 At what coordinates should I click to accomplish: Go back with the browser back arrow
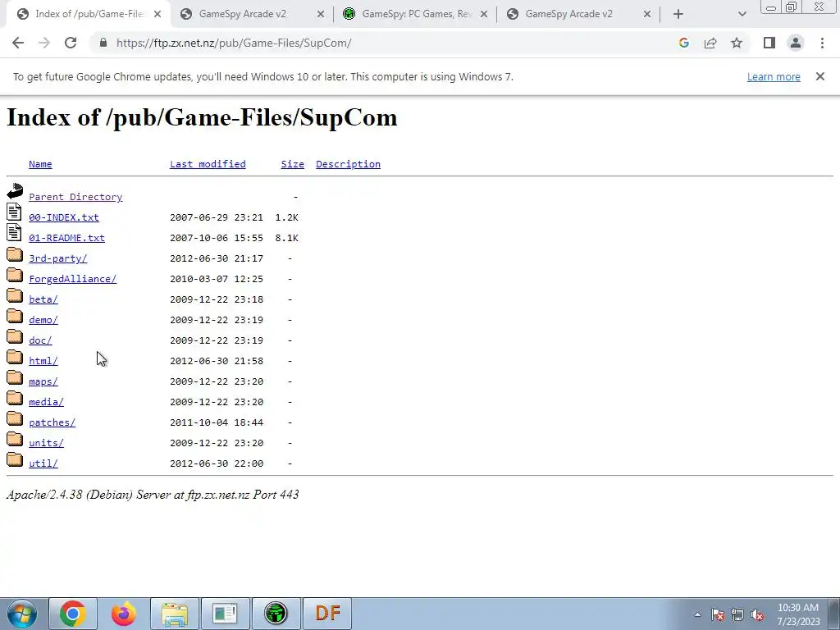pos(18,43)
